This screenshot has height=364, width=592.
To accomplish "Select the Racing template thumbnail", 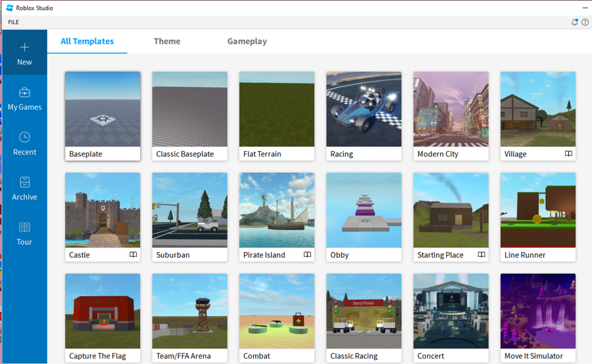I will point(364,109).
